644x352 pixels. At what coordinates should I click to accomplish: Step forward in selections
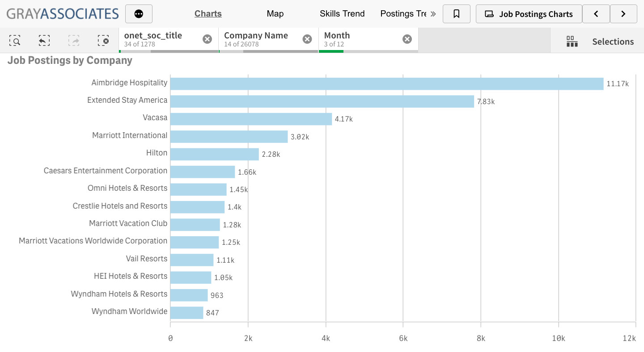pos(74,41)
